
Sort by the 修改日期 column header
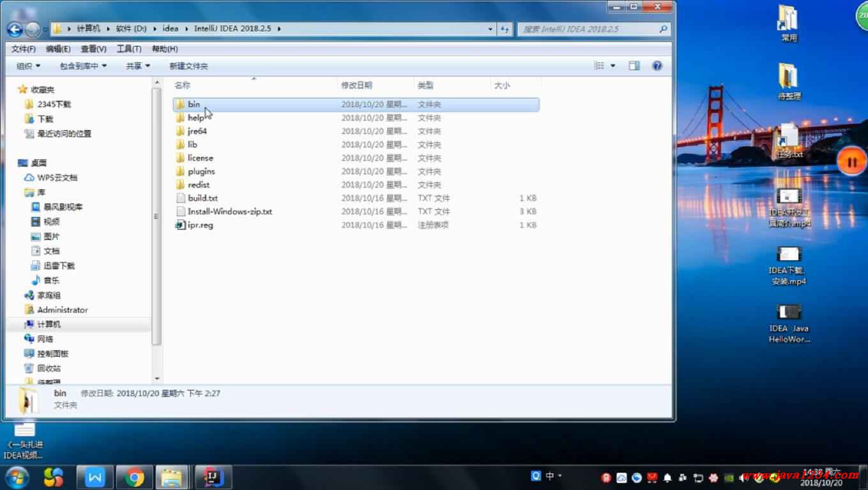(x=375, y=85)
